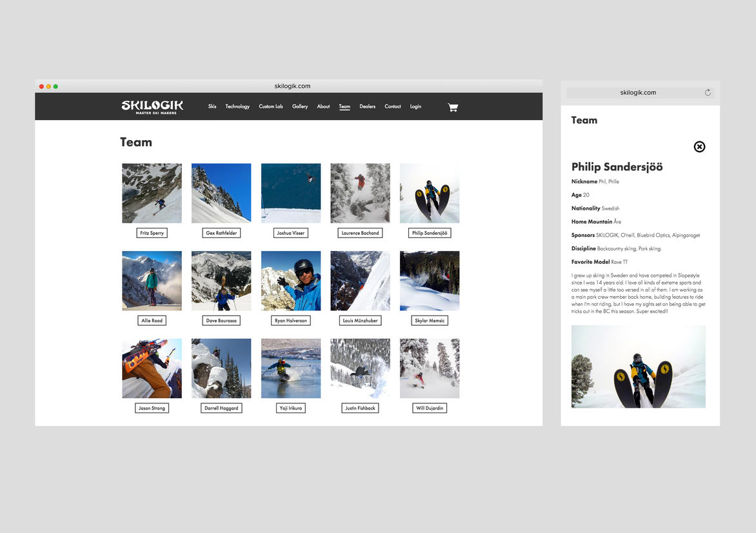Open Jason Strong's climbing photo
Image resolution: width=756 pixels, height=533 pixels.
pyautogui.click(x=152, y=368)
